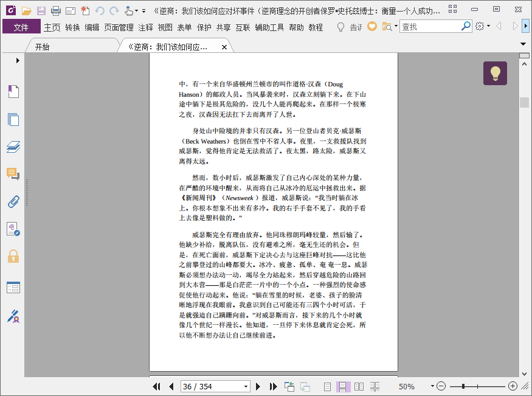The width and height of the screenshot is (532, 396).
Task: Click the Email envelope icon
Action: (x=71, y=11)
